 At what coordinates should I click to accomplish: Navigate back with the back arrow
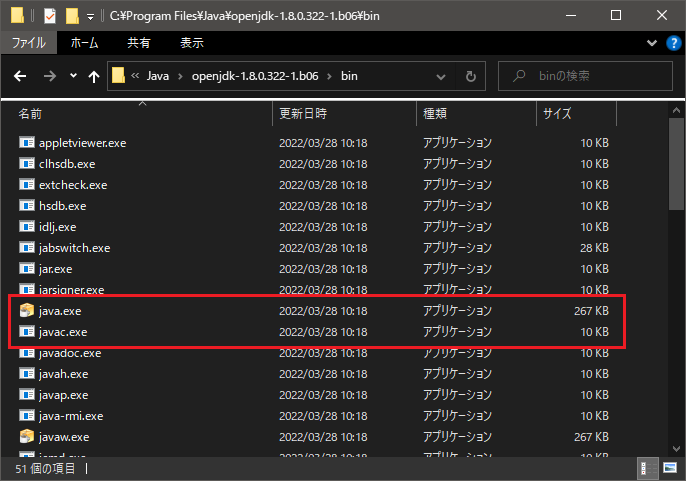pos(22,76)
